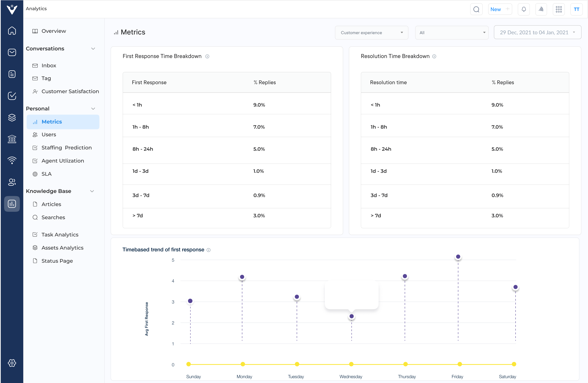Expand the Conversations section chevron
Viewport: 588px width, 383px height.
coord(93,48)
